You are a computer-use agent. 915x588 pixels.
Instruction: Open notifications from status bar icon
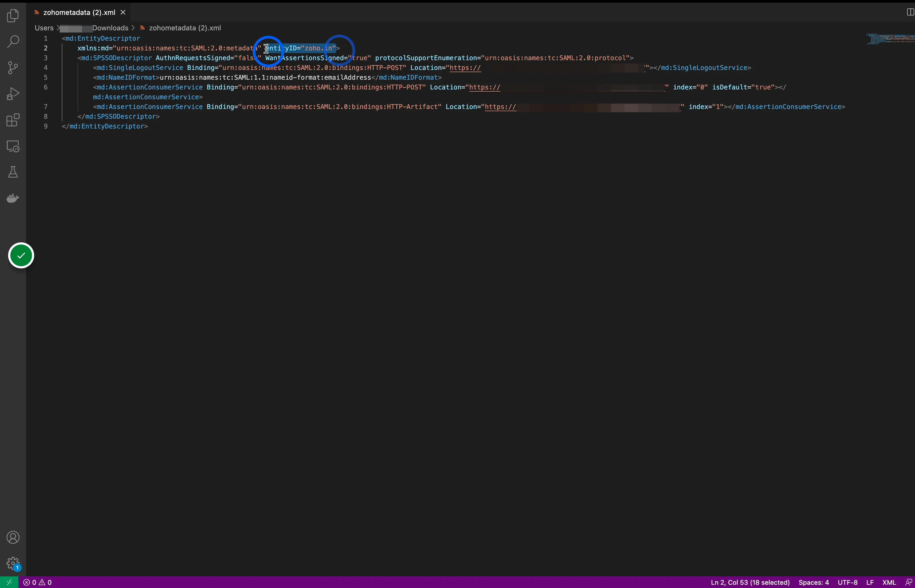908,582
